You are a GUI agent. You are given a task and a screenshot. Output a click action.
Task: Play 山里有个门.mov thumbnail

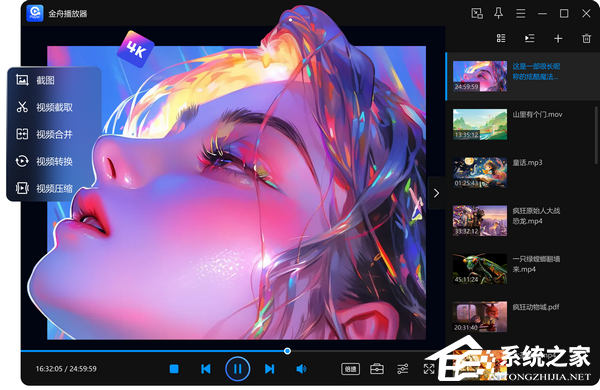[480, 124]
